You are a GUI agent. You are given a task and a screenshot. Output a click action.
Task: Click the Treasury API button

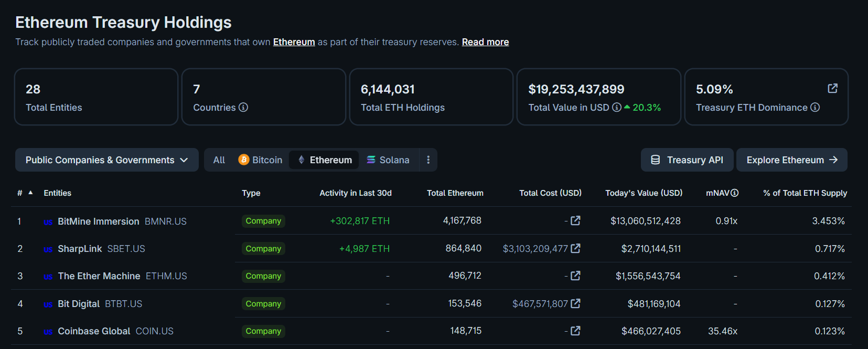[687, 160]
